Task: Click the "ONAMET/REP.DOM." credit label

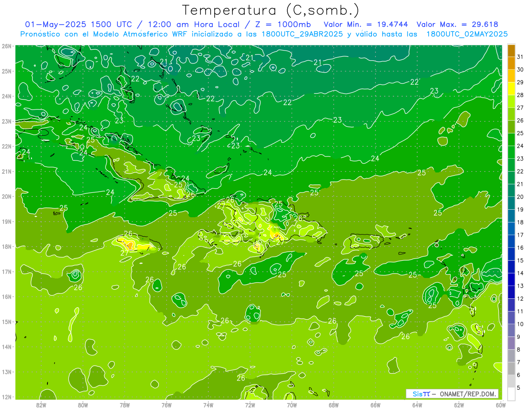Action: click(468, 394)
